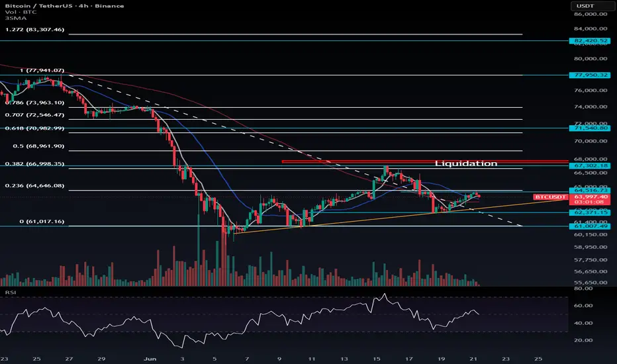Image resolution: width=617 pixels, height=364 pixels.
Task: Click the 29 date on time axis
Action: 101,359
